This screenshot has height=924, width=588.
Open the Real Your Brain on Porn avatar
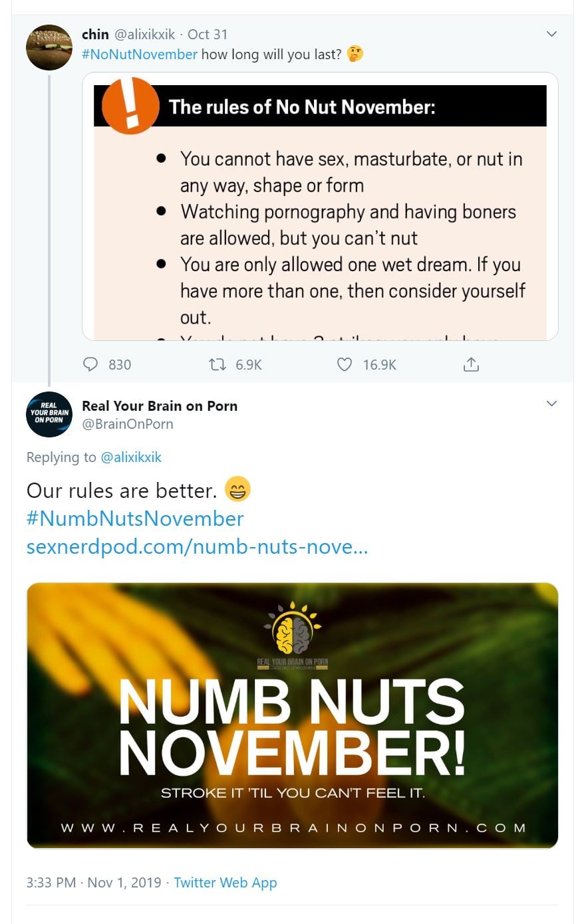[49, 413]
